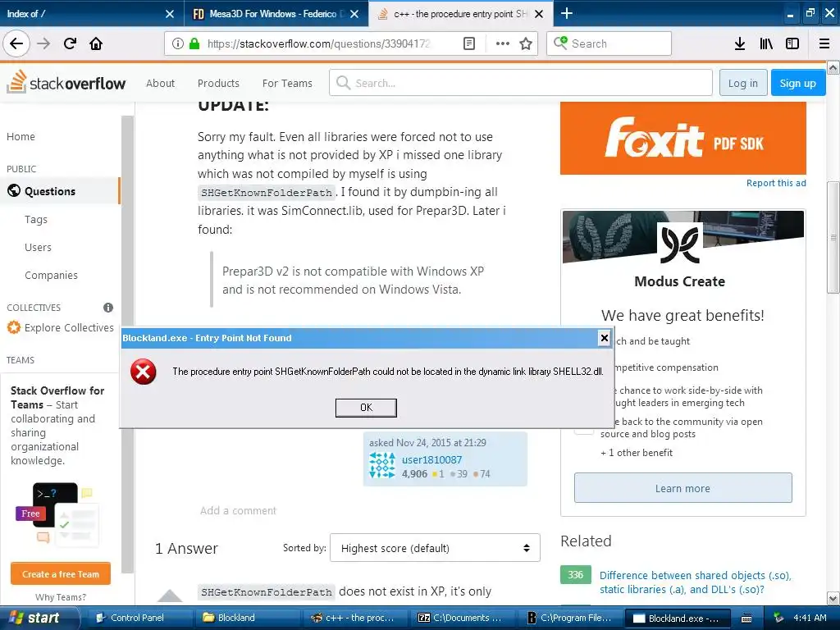The width and height of the screenshot is (840, 630).
Task: Close the c++ procedure entry point tab
Action: [x=540, y=14]
